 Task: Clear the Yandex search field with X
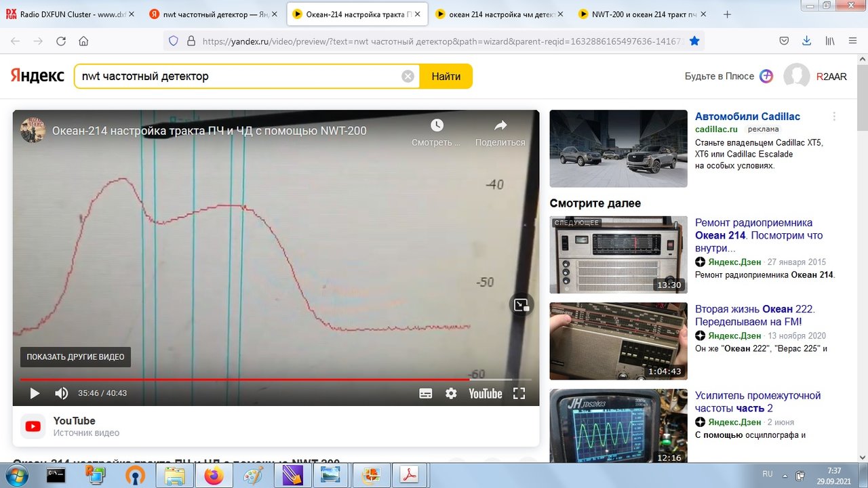pyautogui.click(x=408, y=77)
